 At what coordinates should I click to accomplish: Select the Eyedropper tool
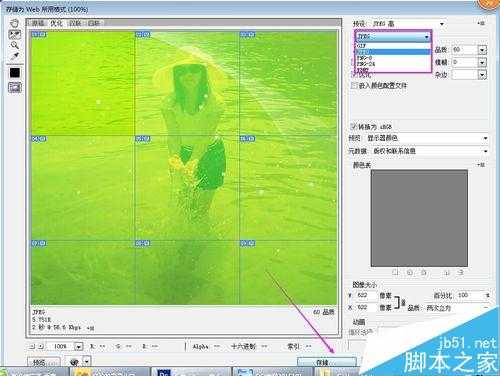14,56
